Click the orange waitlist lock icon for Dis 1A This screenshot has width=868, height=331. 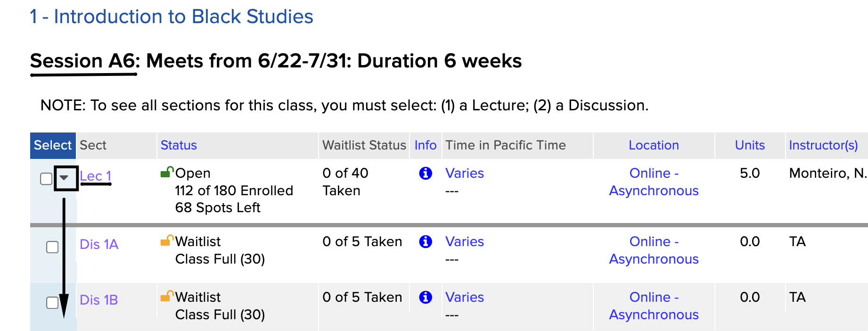click(167, 240)
